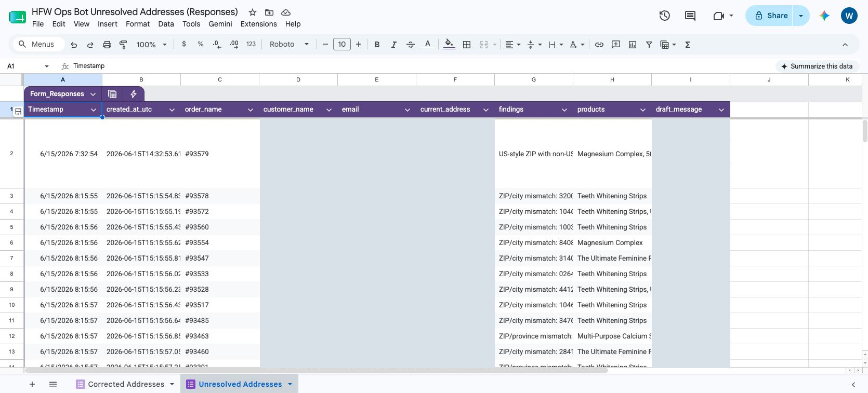Switch to Corrected Addresses sheet tab
This screenshot has width=868, height=393.
tap(125, 384)
